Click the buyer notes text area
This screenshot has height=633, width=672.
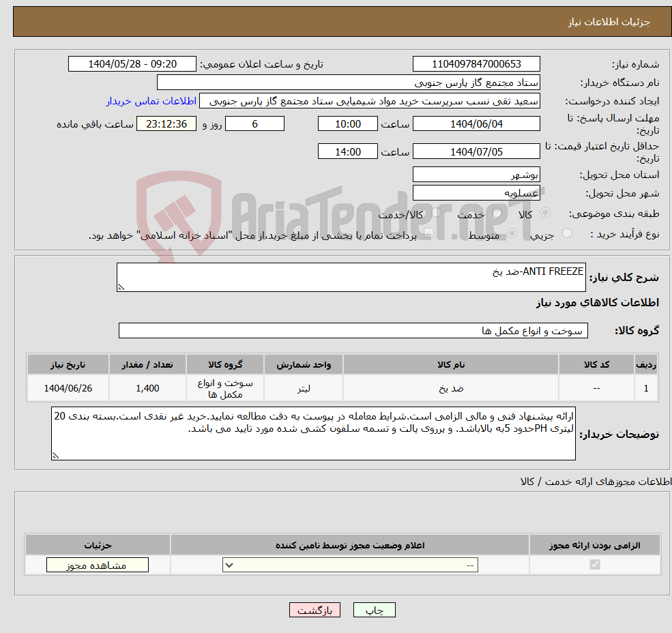(313, 434)
